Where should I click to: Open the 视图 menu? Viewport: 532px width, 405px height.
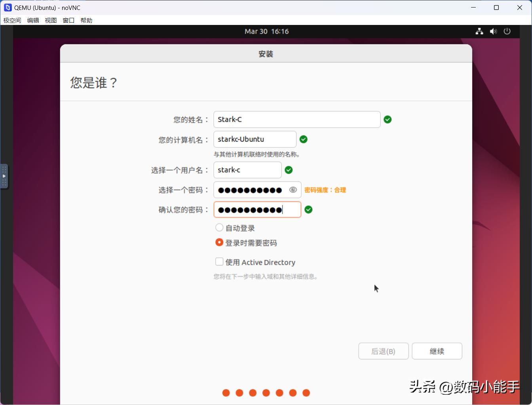[x=51, y=20]
